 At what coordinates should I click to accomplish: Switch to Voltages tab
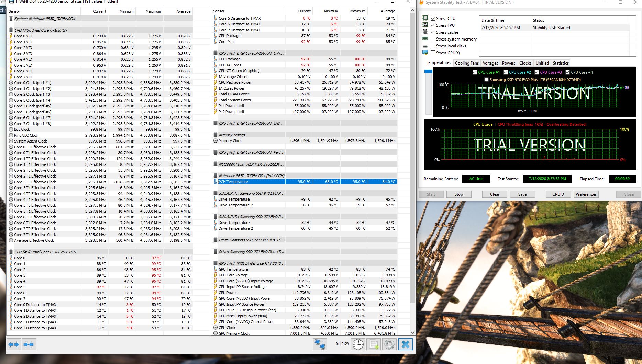point(490,63)
